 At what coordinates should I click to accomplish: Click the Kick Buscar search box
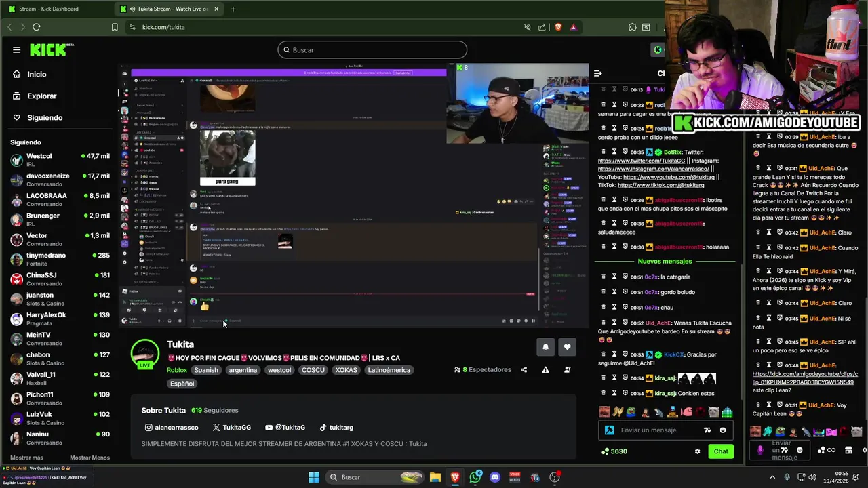[372, 49]
